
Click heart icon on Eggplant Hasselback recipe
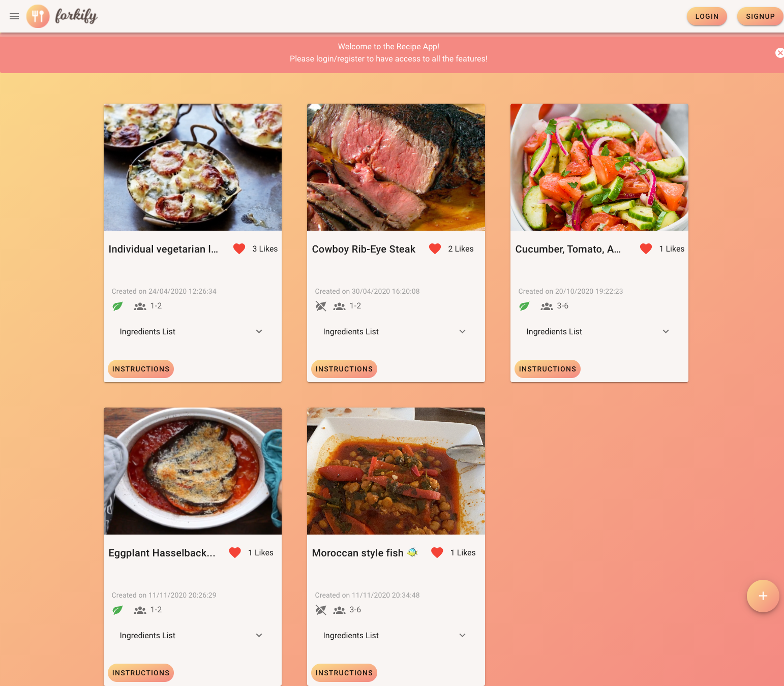pos(235,552)
